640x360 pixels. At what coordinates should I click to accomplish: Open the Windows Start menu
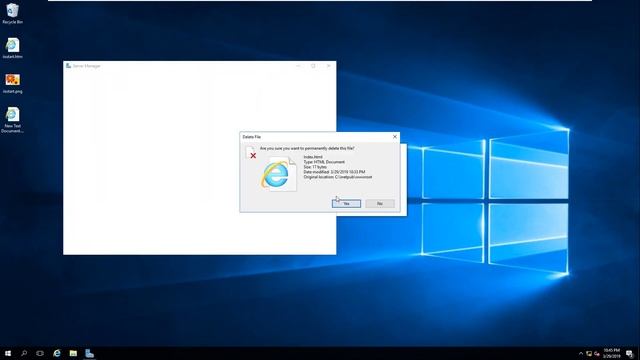point(8,353)
